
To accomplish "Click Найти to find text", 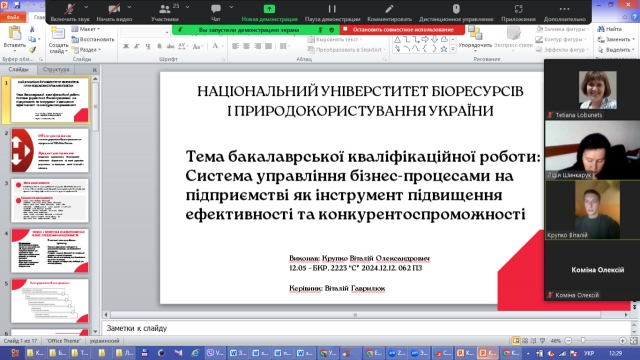I will pos(610,29).
